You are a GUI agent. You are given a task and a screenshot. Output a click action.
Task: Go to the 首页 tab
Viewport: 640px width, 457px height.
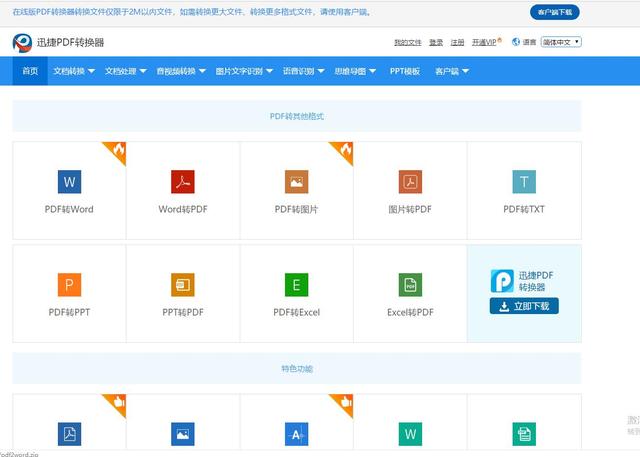30,71
